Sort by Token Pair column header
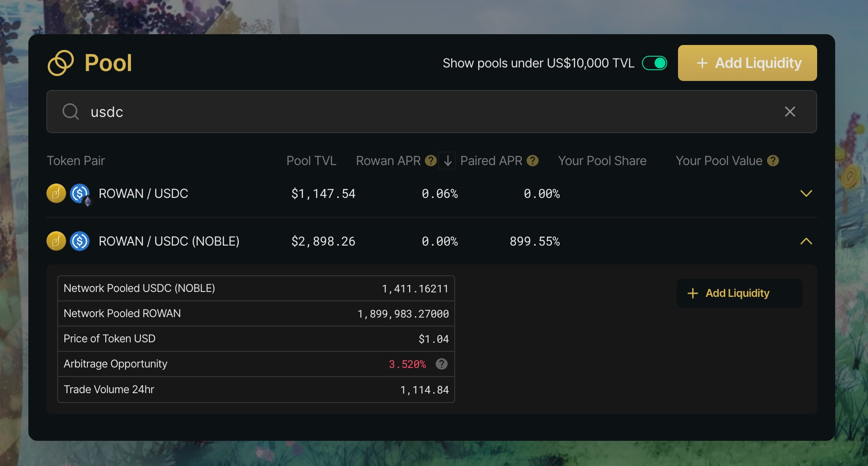 [76, 161]
